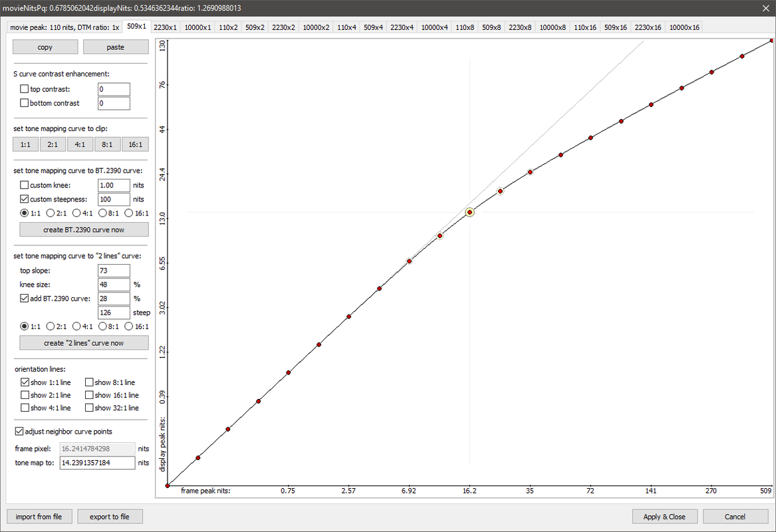The image size is (776, 532).
Task: Enable show 4:1 line checkbox
Action: point(25,408)
